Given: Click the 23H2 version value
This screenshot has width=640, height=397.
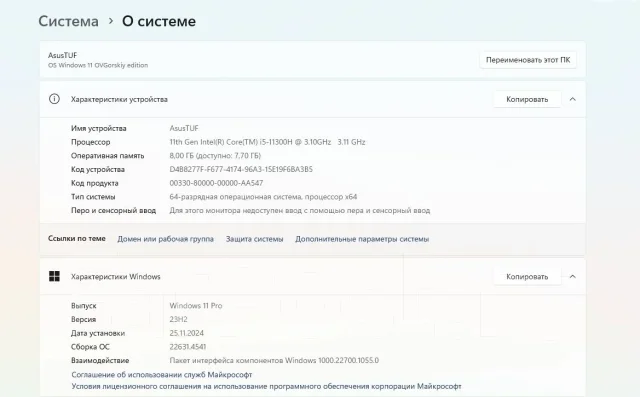Looking at the screenshot, I should [178, 319].
